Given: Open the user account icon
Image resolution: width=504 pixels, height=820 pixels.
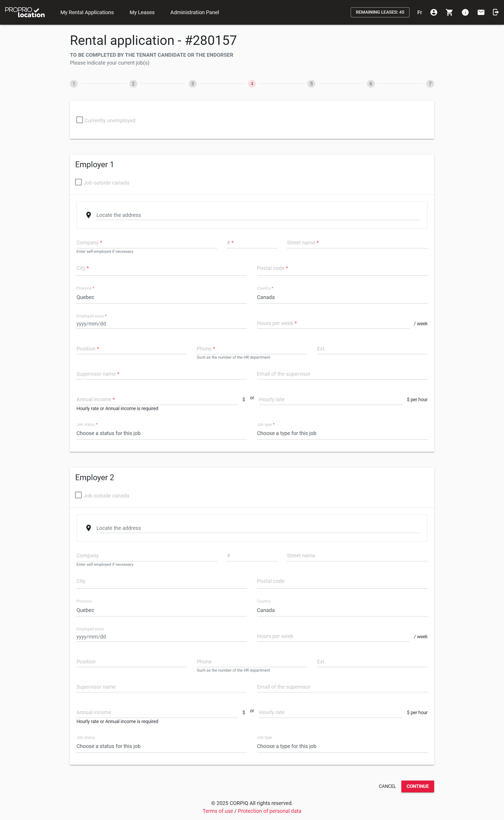Looking at the screenshot, I should [433, 12].
